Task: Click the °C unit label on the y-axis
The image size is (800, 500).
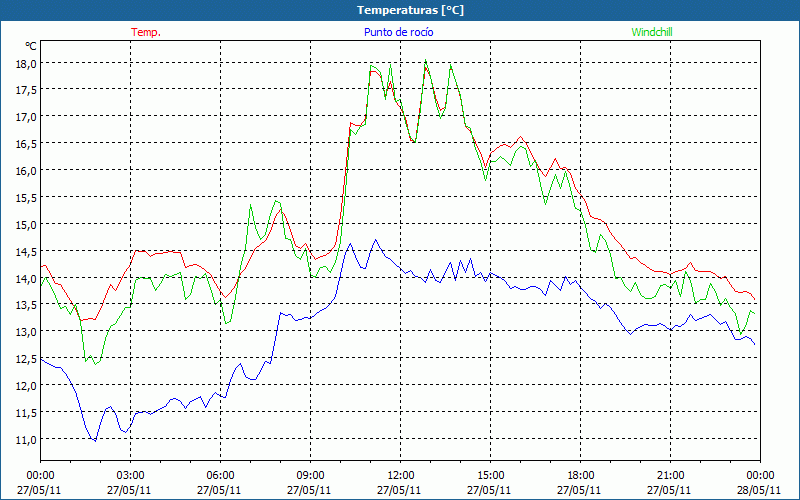Action: [x=31, y=46]
